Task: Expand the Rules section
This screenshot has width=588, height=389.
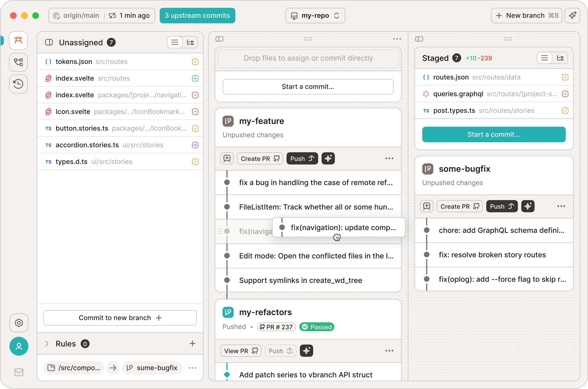Action: (47, 344)
